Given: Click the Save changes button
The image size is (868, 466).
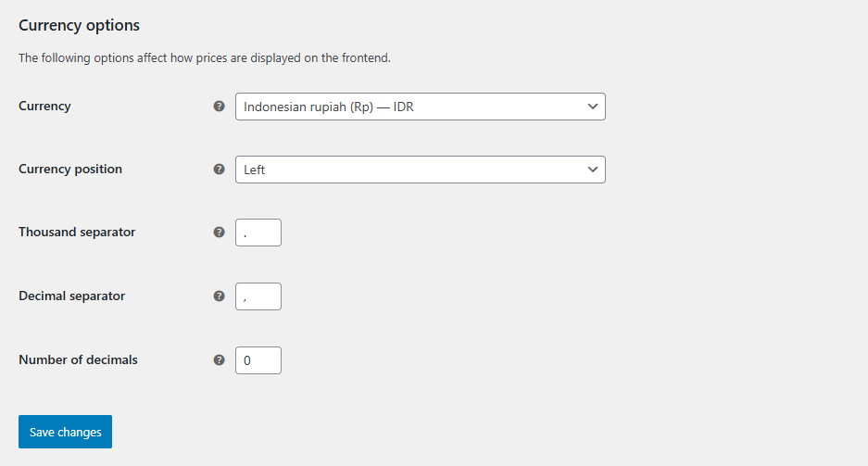Looking at the screenshot, I should coord(66,432).
